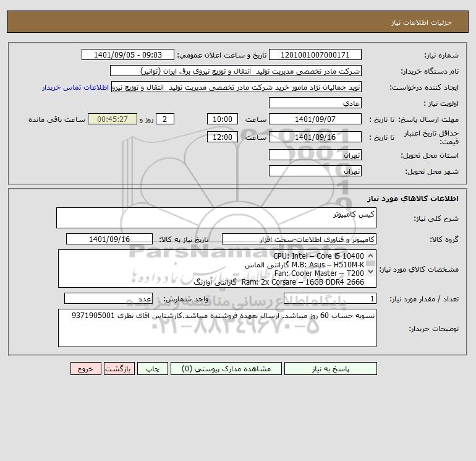
Task: Click buyer organization name field
Action: tap(236, 71)
